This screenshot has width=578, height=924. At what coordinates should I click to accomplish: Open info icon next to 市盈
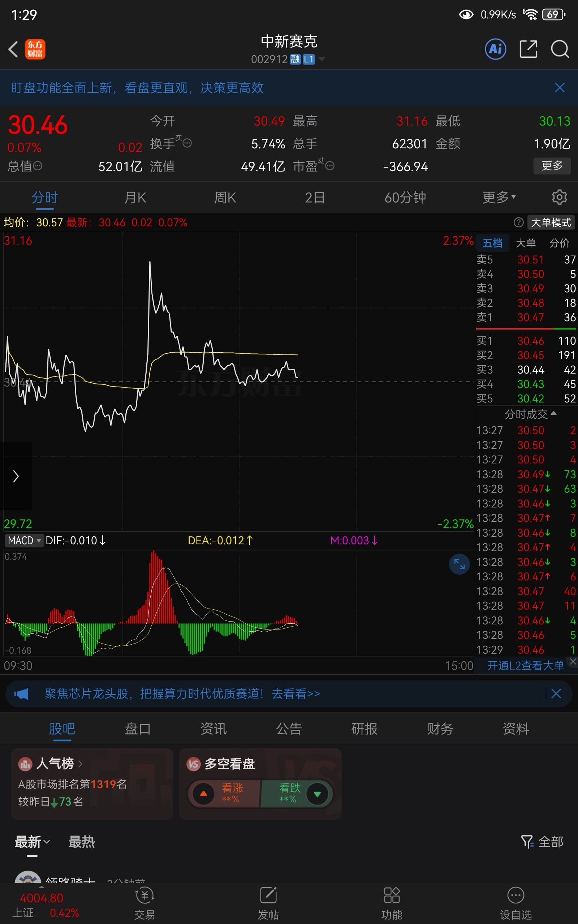point(330,166)
